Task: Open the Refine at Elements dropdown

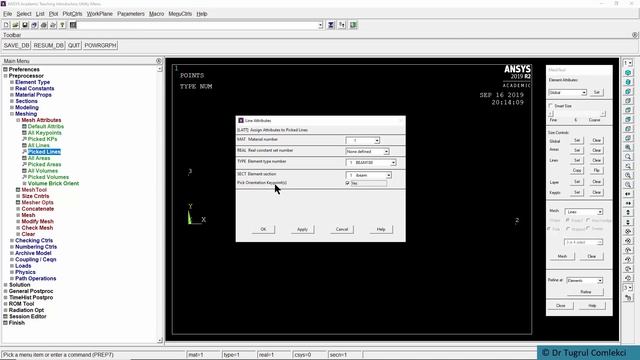Action: point(584,280)
